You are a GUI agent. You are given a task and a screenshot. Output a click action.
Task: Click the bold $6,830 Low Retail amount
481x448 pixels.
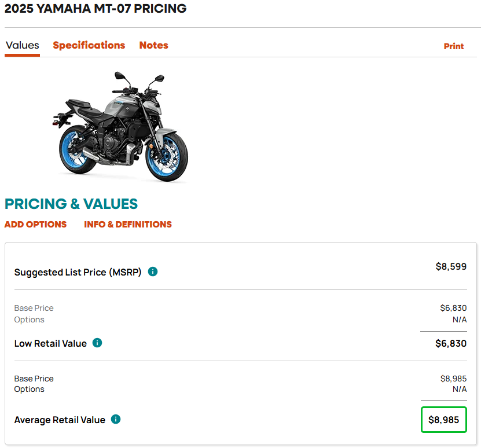tap(451, 343)
